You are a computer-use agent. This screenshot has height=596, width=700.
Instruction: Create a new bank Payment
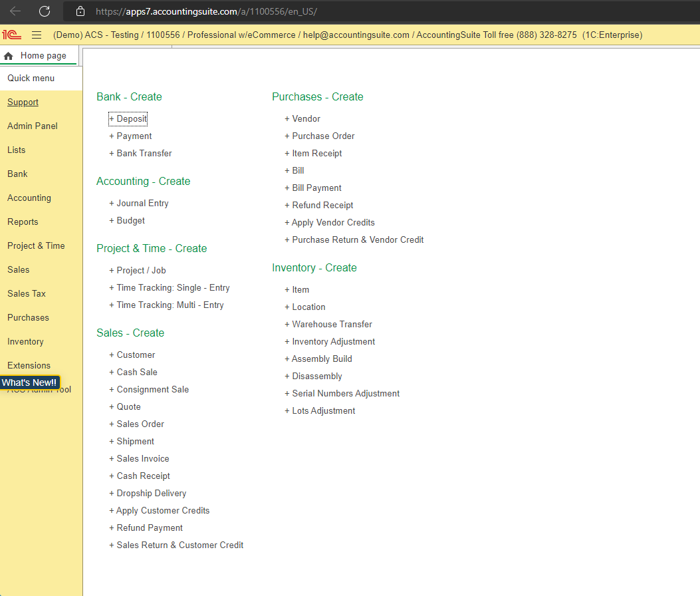[130, 136]
